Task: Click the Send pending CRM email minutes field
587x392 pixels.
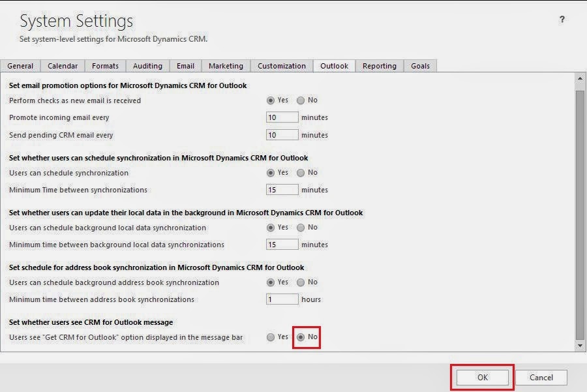Action: (x=282, y=135)
